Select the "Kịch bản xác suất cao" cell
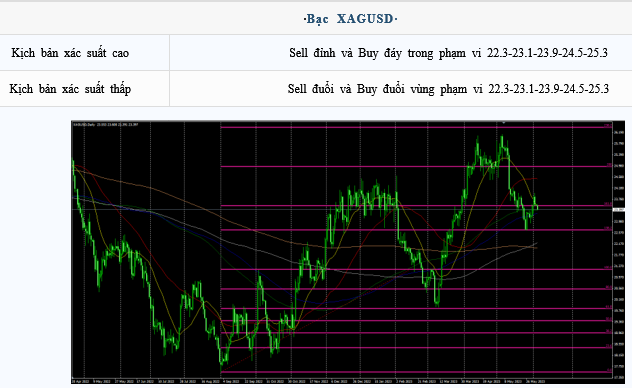632x388 pixels. click(85, 53)
